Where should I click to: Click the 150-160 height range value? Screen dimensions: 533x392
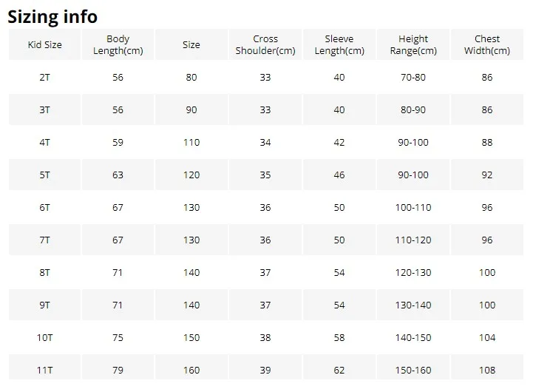pyautogui.click(x=413, y=370)
